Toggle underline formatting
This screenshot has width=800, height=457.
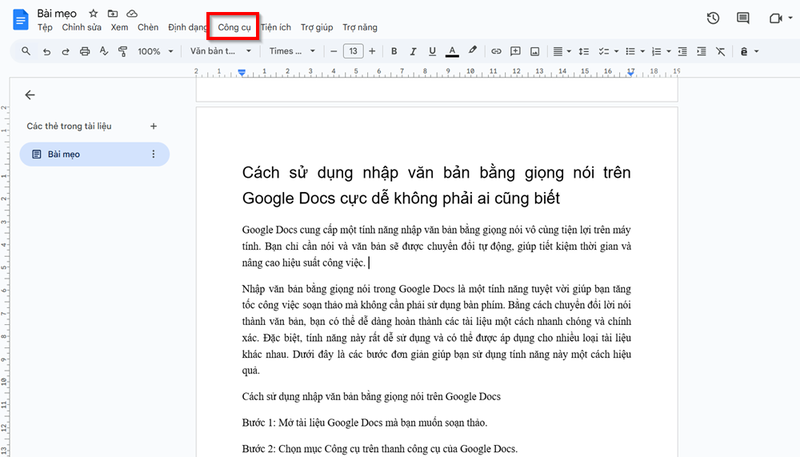432,51
